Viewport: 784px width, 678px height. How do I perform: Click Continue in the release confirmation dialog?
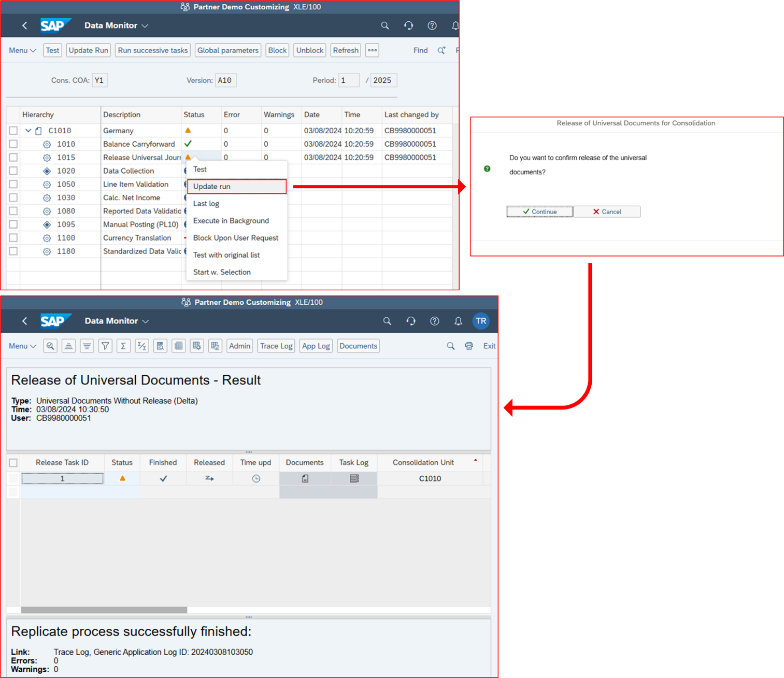point(539,211)
